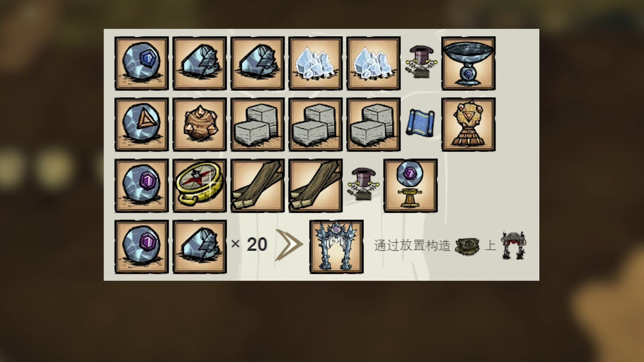Select the golden orb idol result icon
This screenshot has width=644, height=362.
(x=469, y=124)
